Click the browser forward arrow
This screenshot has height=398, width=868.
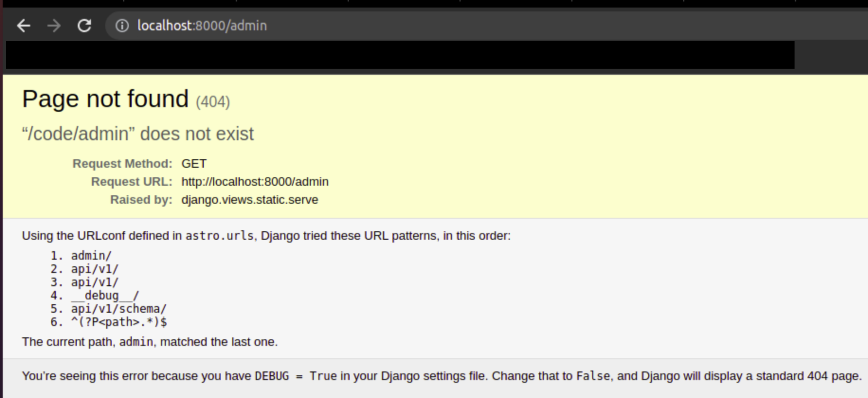coord(54,26)
